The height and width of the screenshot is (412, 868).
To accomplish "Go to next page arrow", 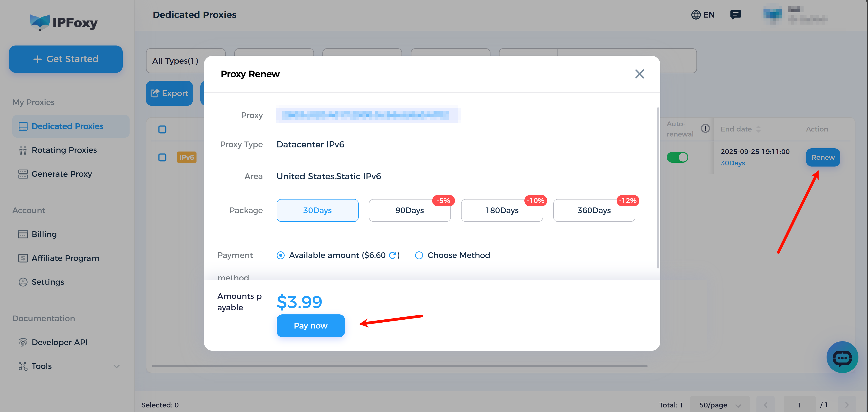I will (x=847, y=404).
